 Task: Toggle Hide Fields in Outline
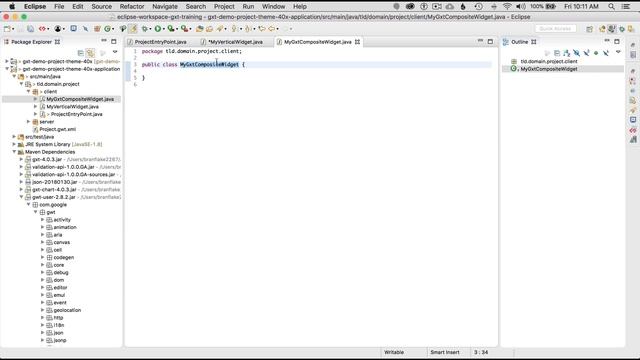pyautogui.click(x=576, y=53)
